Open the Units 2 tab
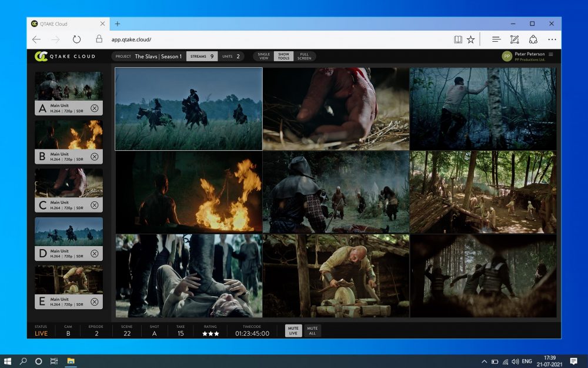588x368 pixels. (231, 57)
